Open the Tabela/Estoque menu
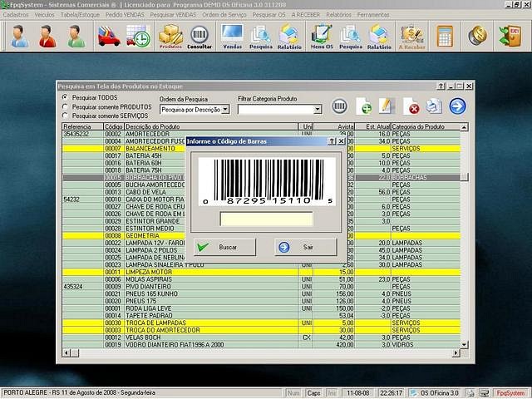The width and height of the screenshot is (532, 399). point(80,15)
